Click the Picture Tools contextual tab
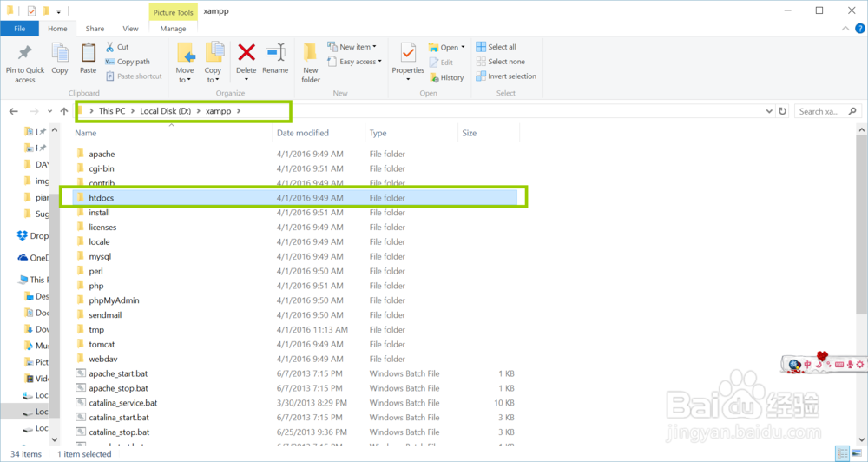Image resolution: width=868 pixels, height=462 pixels. 174,12
